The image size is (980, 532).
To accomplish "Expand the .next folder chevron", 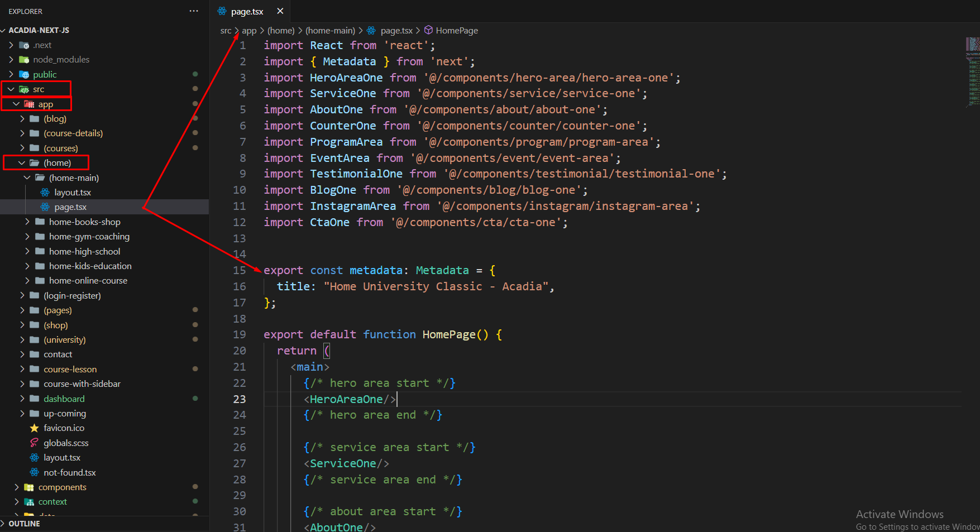I will [x=11, y=45].
